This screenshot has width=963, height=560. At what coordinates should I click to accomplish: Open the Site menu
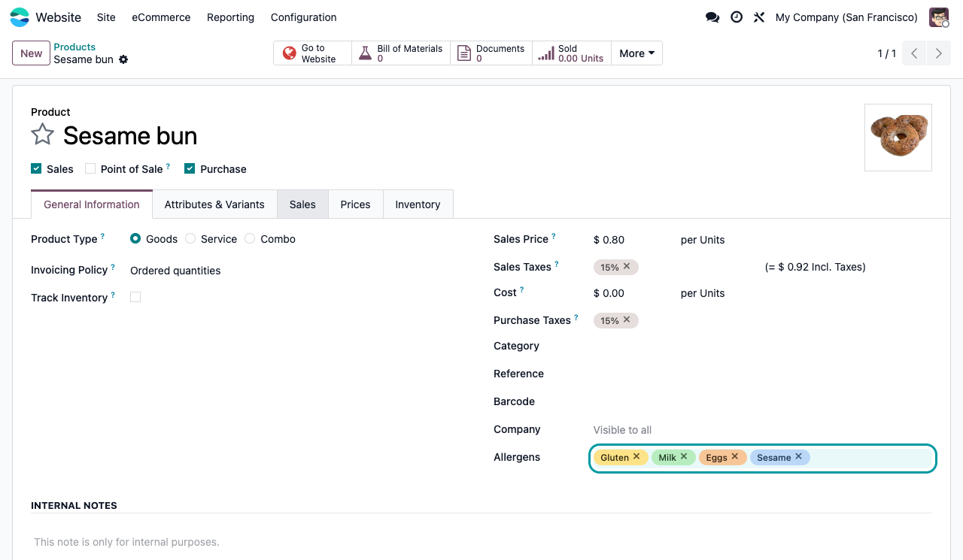(x=106, y=17)
